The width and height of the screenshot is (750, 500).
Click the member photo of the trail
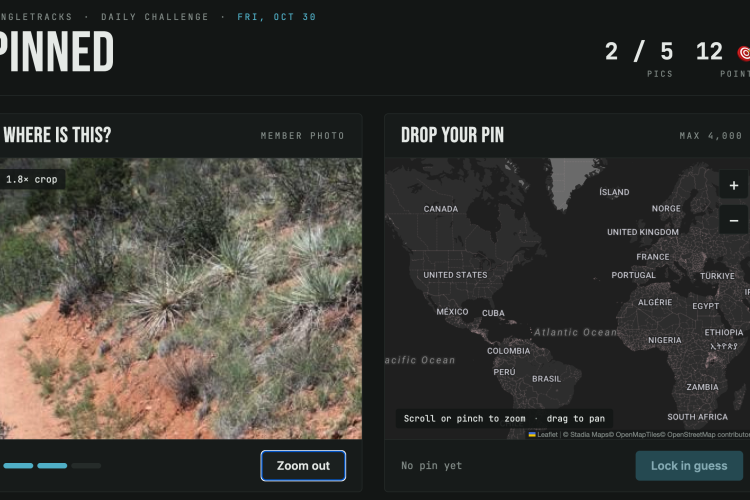pyautogui.click(x=181, y=299)
